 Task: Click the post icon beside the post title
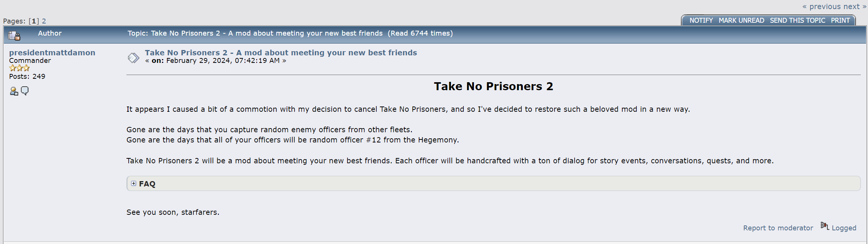[x=133, y=58]
